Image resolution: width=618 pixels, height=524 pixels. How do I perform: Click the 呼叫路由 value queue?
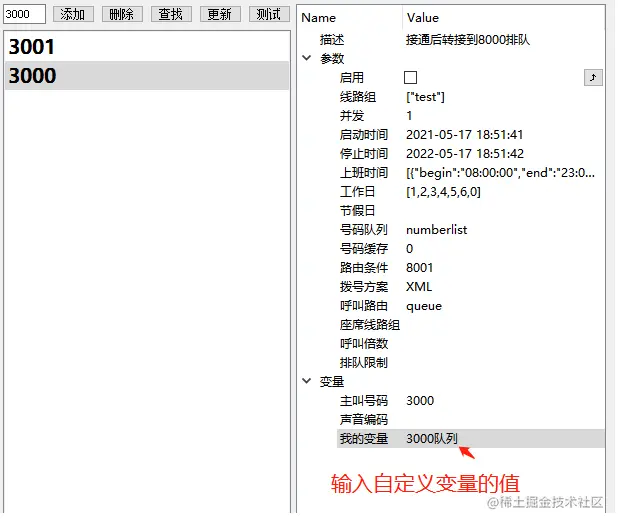pos(424,306)
